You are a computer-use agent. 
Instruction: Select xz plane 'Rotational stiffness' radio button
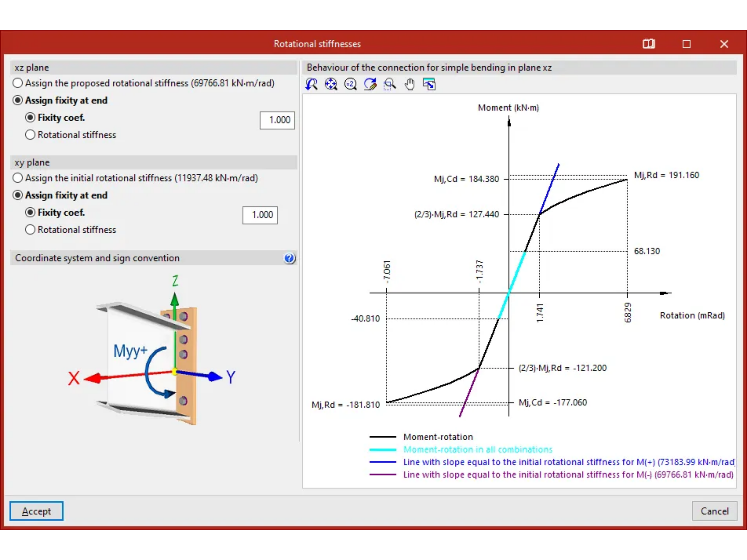[x=30, y=135]
